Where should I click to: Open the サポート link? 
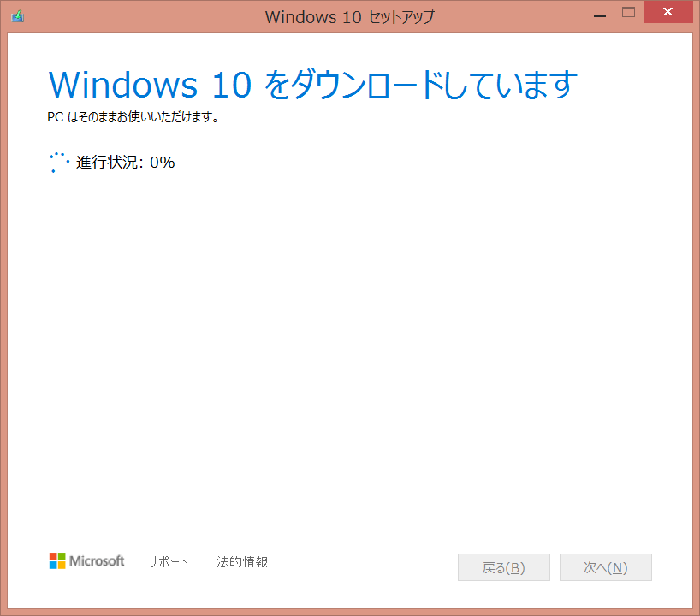click(x=168, y=561)
